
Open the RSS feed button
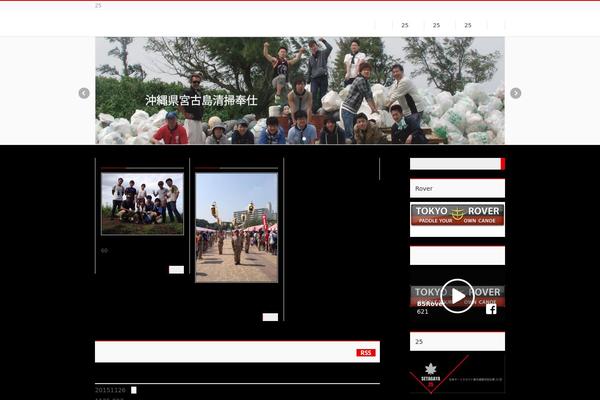pos(365,353)
